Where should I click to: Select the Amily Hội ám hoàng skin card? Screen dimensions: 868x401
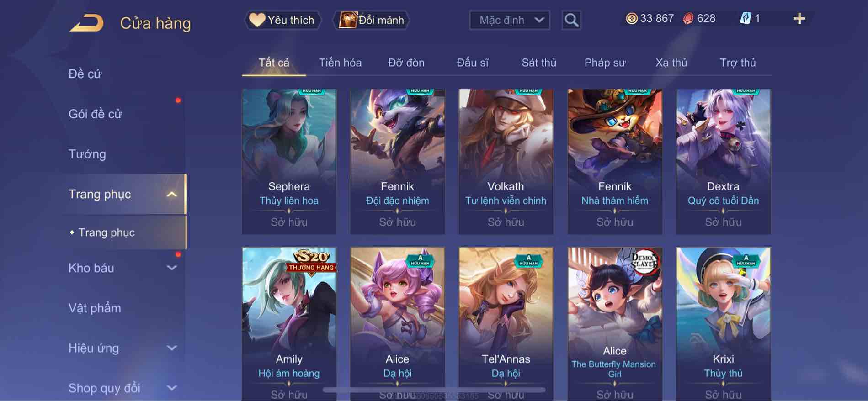(289, 324)
